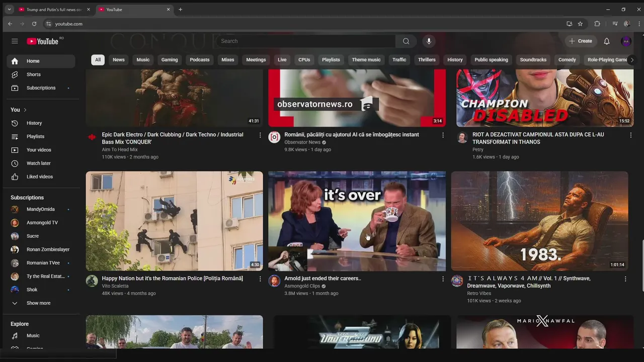Open options for Arnold just ended video
Screen dimensions: 644x362
(443, 279)
